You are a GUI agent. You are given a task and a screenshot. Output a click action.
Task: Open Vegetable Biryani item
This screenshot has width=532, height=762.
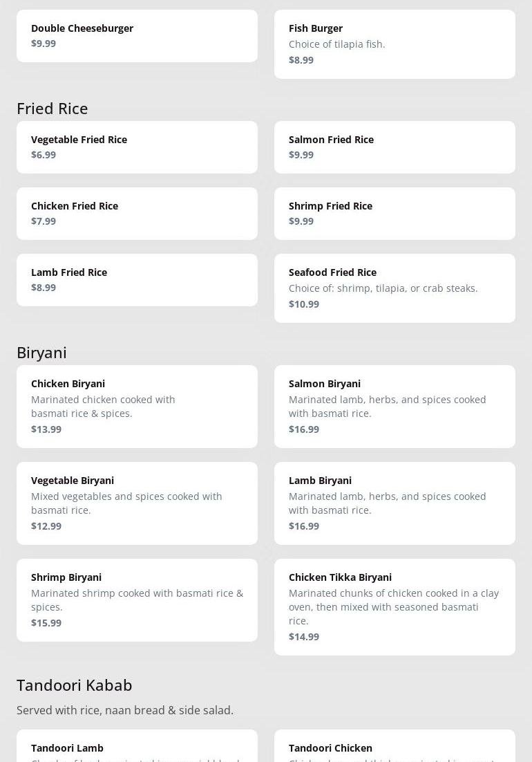137,503
